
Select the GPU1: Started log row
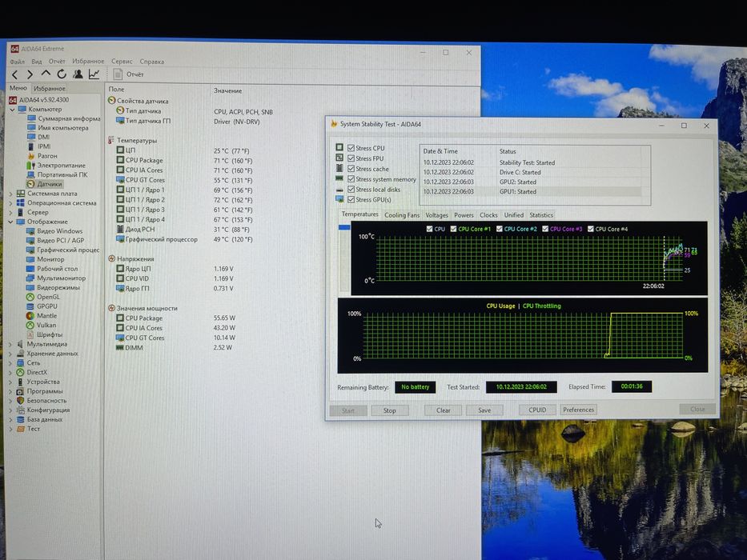533,192
